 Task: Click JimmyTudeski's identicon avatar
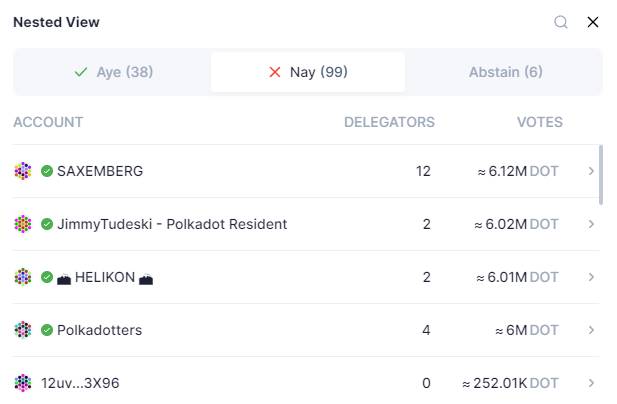23,224
